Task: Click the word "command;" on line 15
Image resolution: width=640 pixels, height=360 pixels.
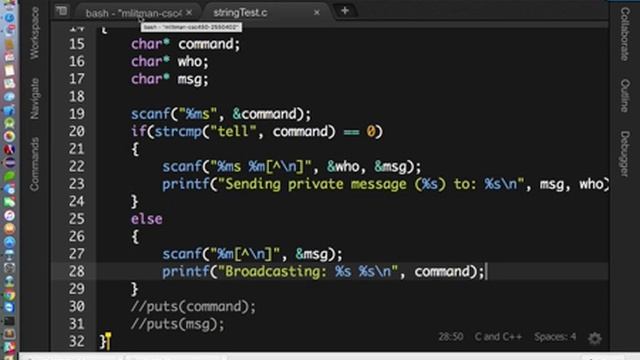Action: point(209,44)
